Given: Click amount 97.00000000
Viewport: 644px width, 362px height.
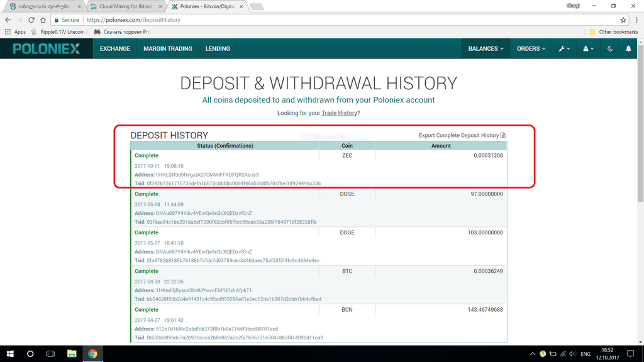Looking at the screenshot, I should (x=487, y=194).
